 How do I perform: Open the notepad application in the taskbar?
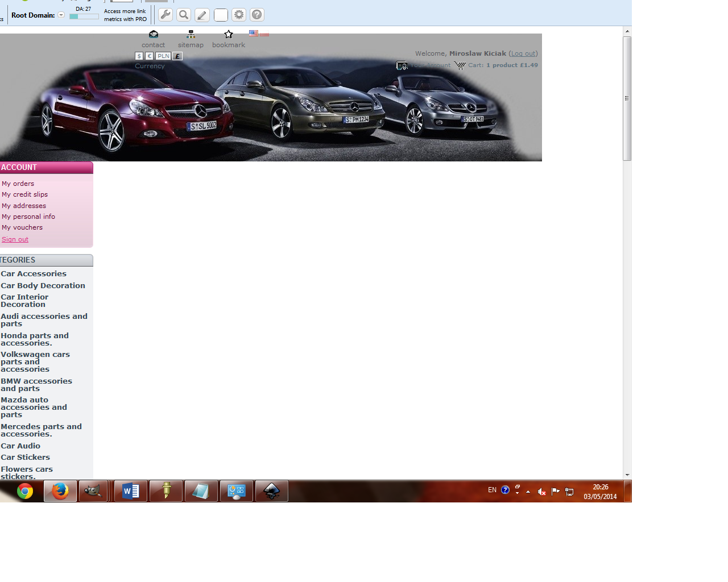[x=201, y=491]
